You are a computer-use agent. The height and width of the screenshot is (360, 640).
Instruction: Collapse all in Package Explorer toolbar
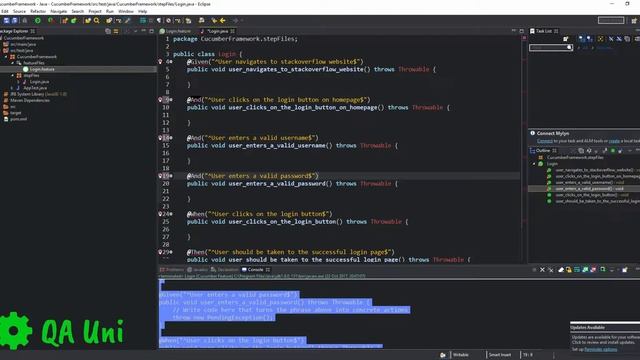click(x=108, y=31)
